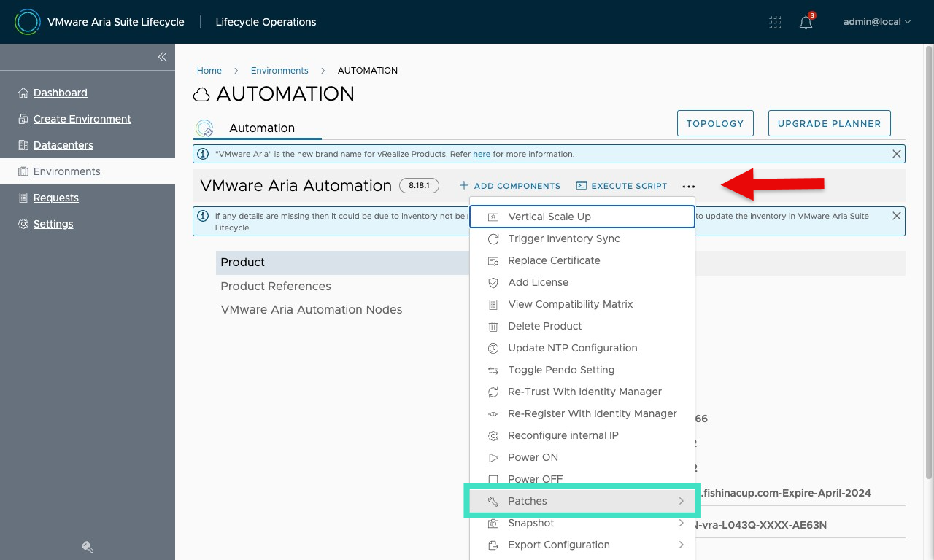Open Datacenters in sidebar
This screenshot has width=934, height=560.
63,145
